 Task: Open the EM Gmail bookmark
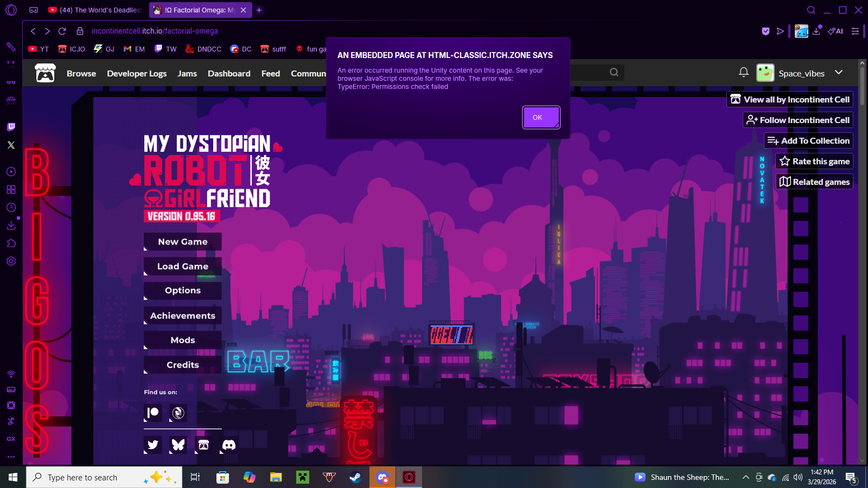pyautogui.click(x=134, y=49)
